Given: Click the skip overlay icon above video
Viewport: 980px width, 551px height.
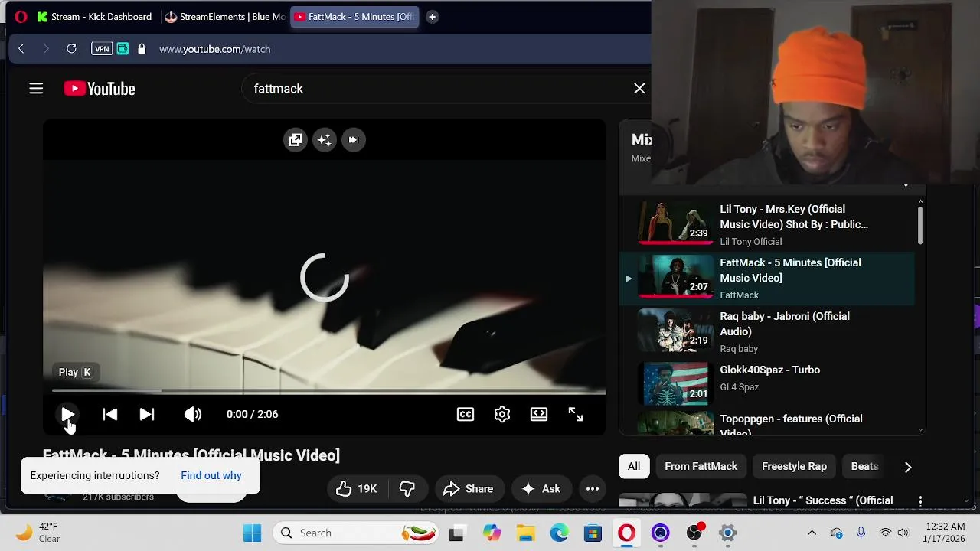Looking at the screenshot, I should 354,139.
